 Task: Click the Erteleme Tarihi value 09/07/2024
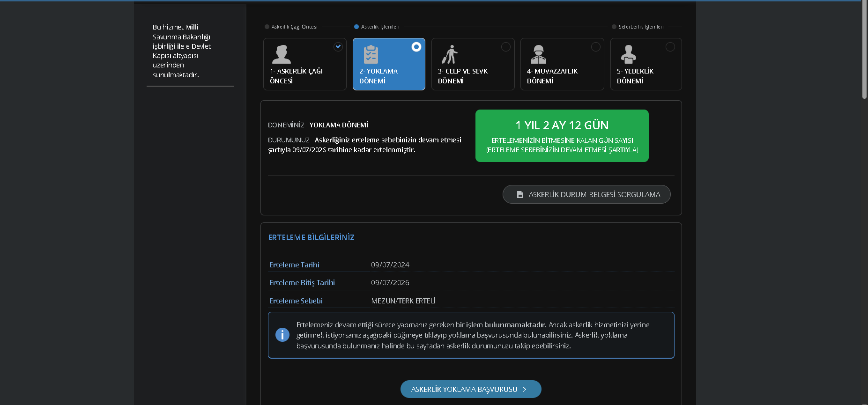coord(390,265)
